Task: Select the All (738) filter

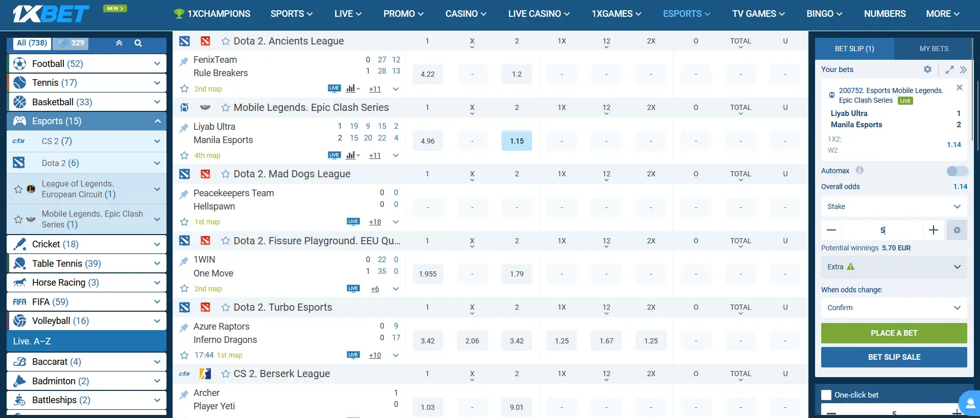Action: pyautogui.click(x=32, y=43)
